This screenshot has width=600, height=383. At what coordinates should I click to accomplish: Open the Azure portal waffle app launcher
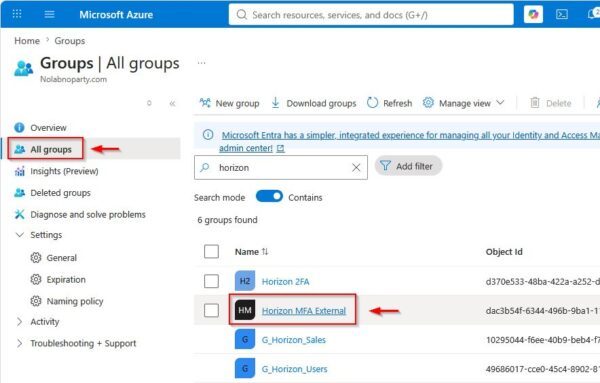(17, 14)
